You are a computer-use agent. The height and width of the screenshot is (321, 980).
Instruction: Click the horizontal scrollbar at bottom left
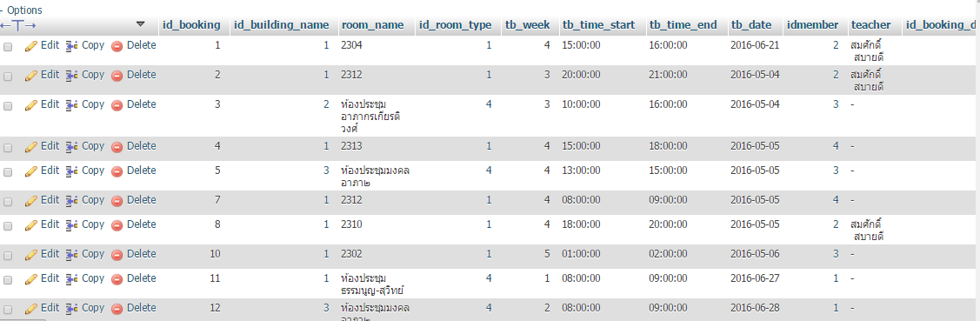[23, 319]
